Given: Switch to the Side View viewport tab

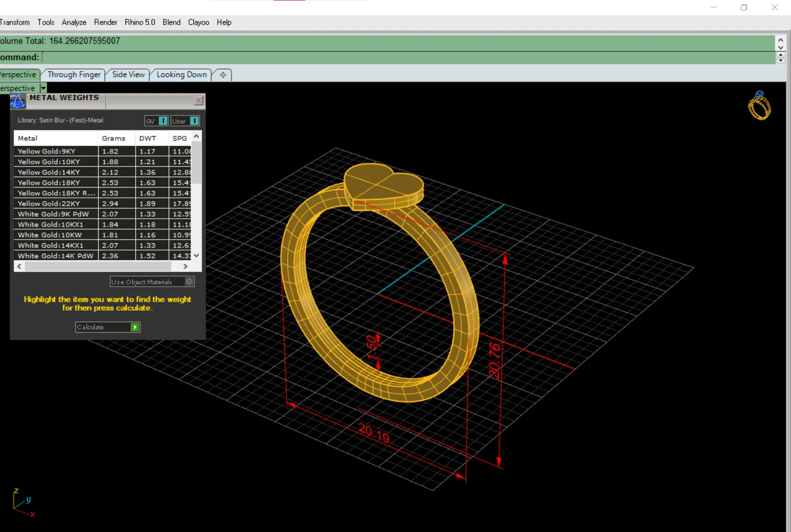Looking at the screenshot, I should (x=129, y=75).
